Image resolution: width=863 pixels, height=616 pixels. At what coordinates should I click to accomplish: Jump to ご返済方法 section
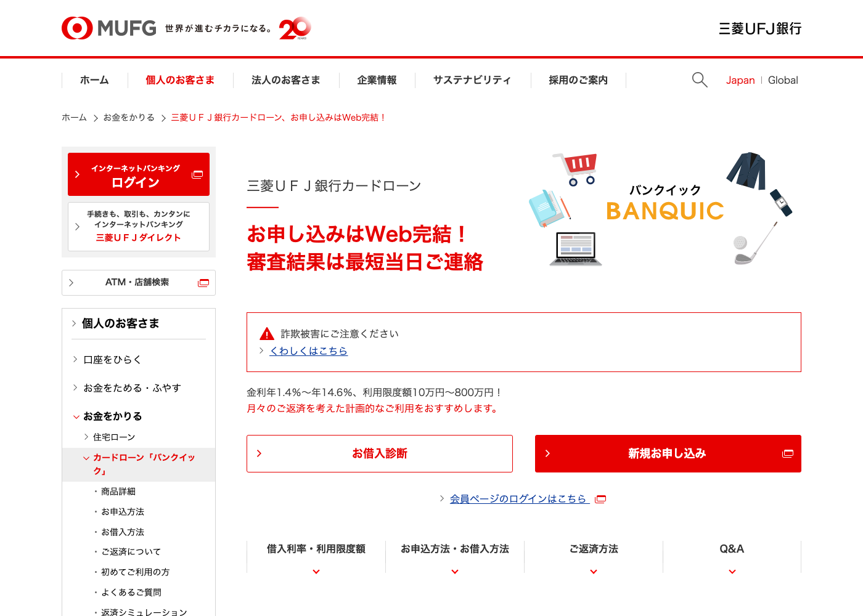click(594, 557)
